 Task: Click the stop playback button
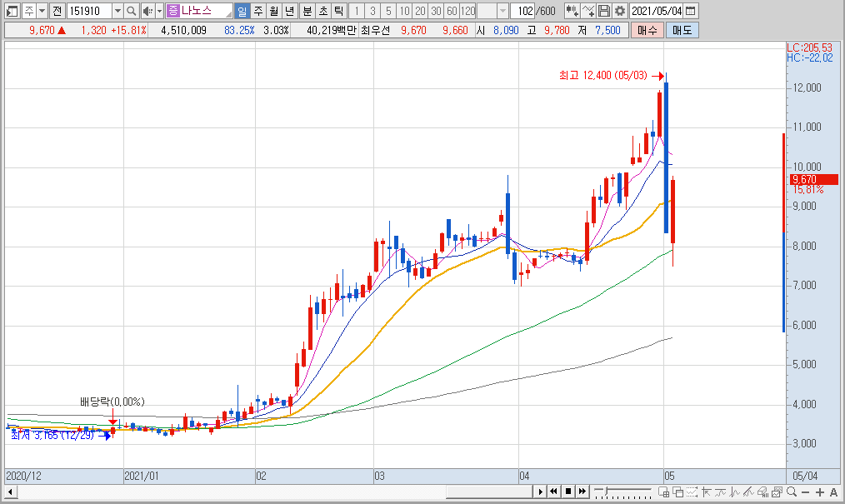point(568,492)
